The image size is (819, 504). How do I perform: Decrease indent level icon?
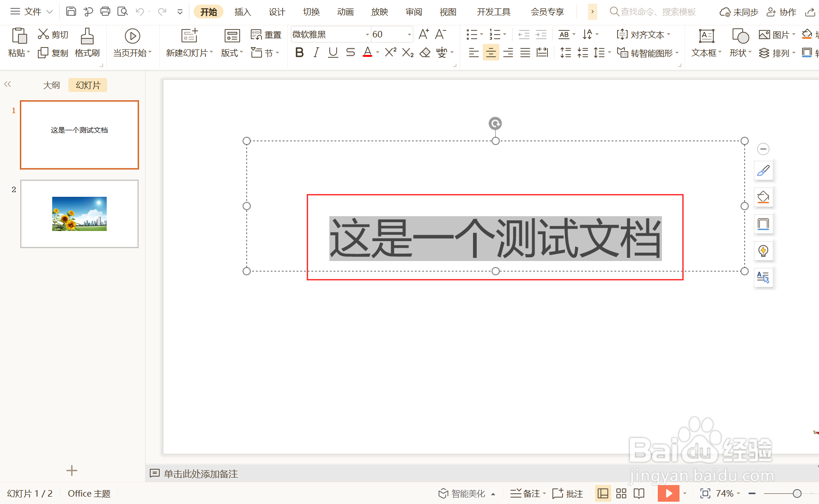(x=524, y=35)
